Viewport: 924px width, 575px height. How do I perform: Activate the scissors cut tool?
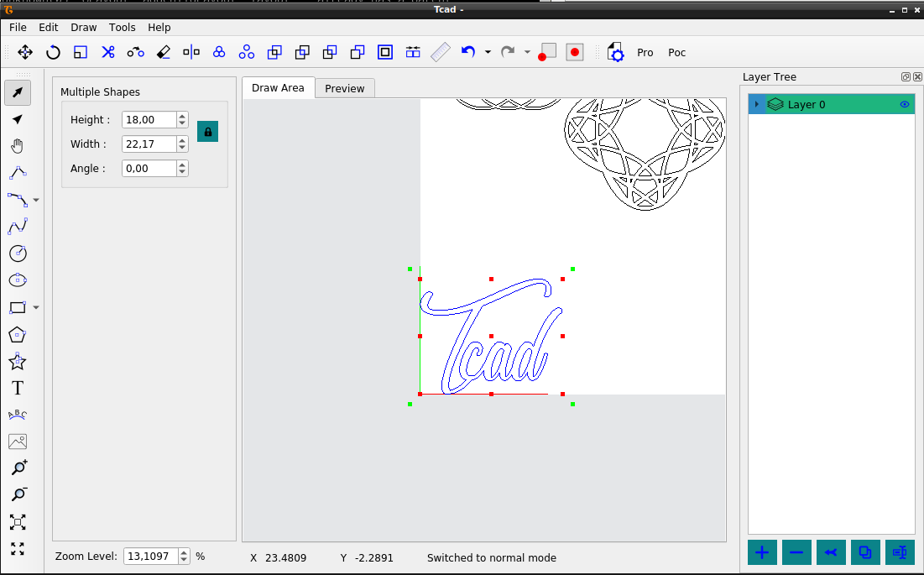(107, 52)
